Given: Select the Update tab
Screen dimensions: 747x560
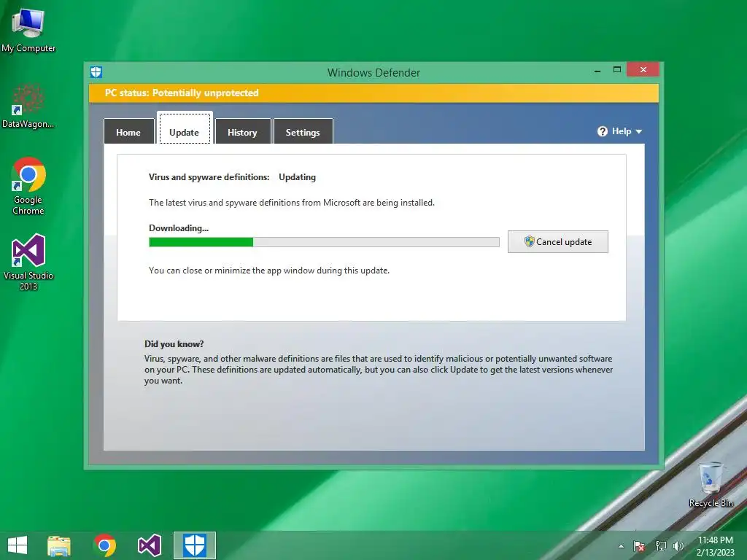Looking at the screenshot, I should (x=185, y=128).
